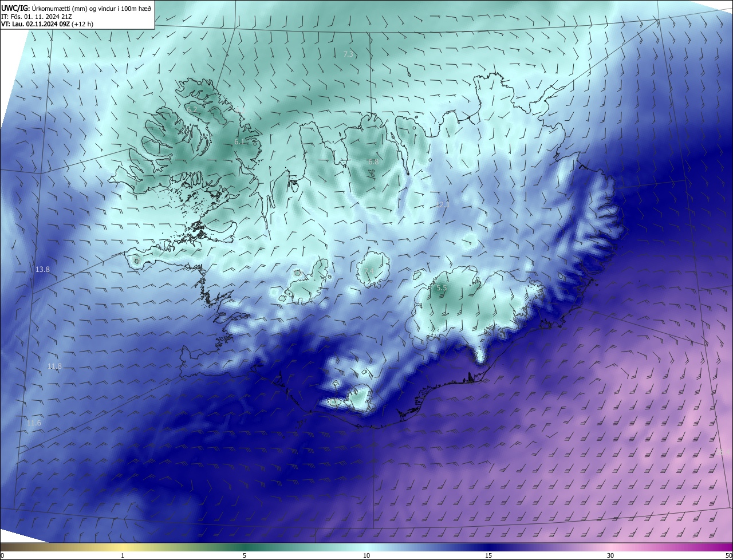Click the 11.6 value label over the ocean
733x560 pixels.
(34, 423)
